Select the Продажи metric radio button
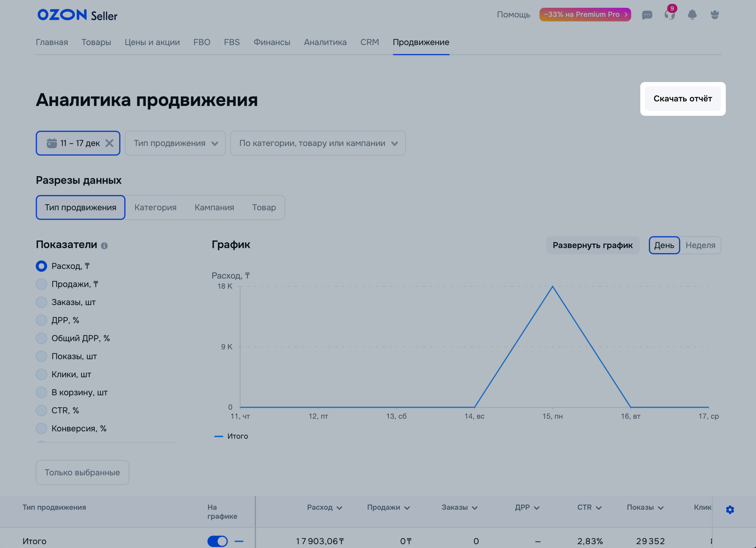The width and height of the screenshot is (756, 548). [x=41, y=284]
